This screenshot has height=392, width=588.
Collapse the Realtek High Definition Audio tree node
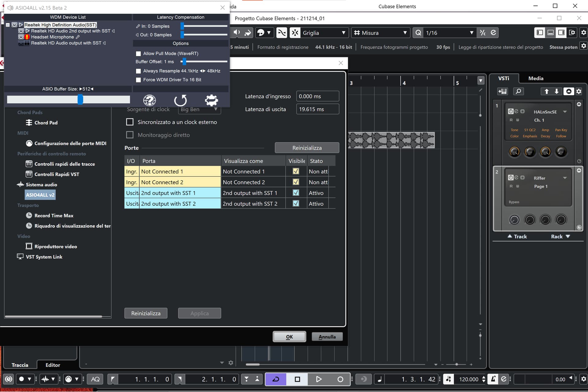click(x=8, y=25)
